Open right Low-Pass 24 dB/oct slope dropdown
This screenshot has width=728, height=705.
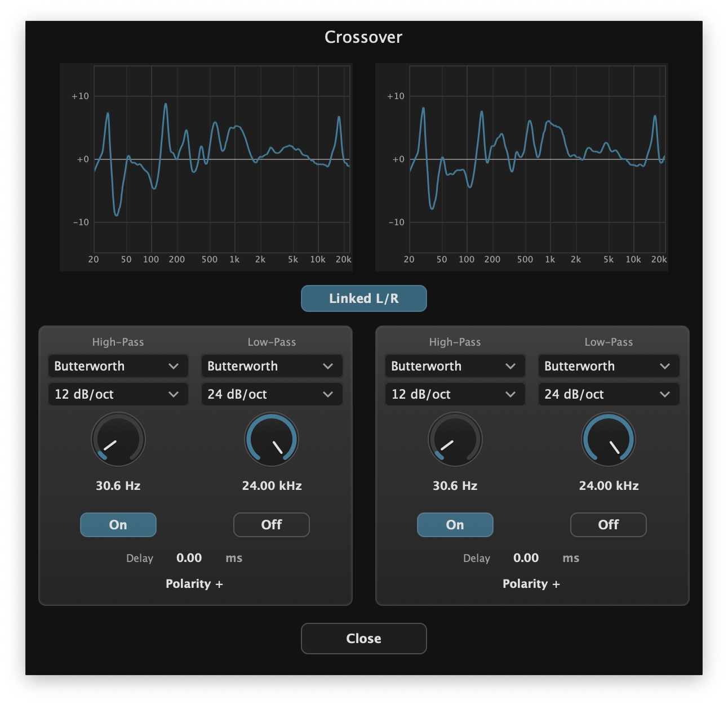click(x=609, y=394)
